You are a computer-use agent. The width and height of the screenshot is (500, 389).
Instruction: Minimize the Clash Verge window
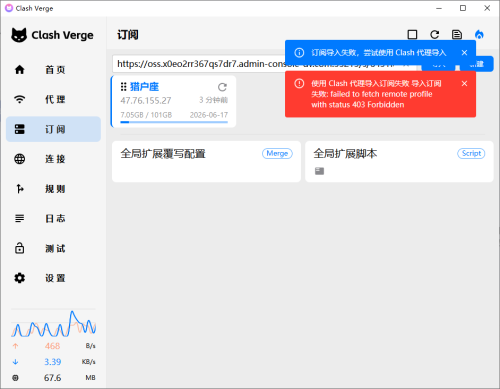[x=439, y=8]
